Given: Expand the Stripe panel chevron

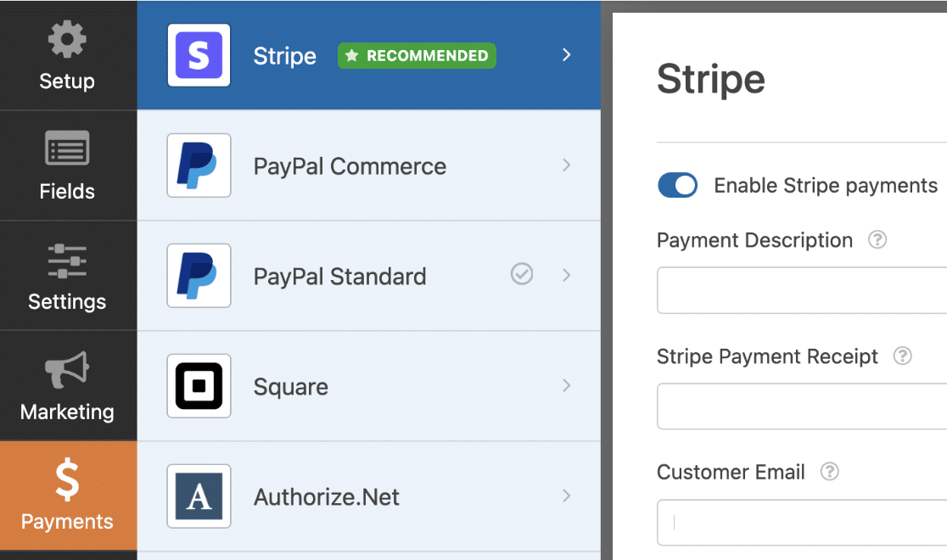Looking at the screenshot, I should [x=566, y=54].
